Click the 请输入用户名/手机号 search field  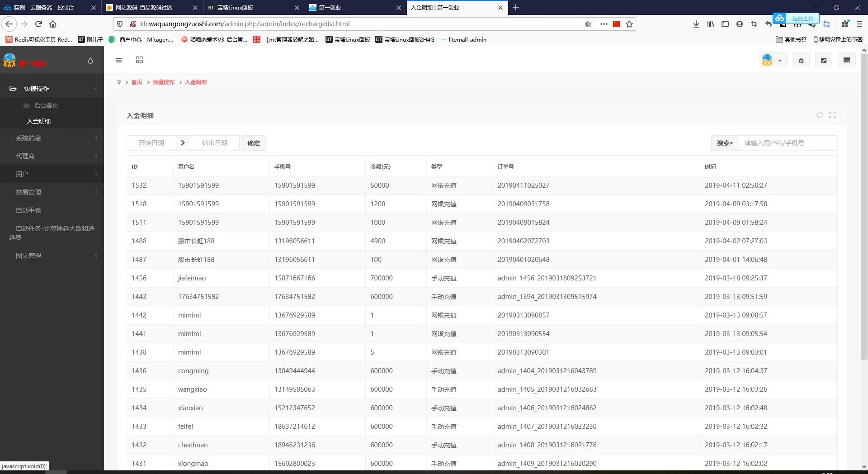[x=788, y=143]
